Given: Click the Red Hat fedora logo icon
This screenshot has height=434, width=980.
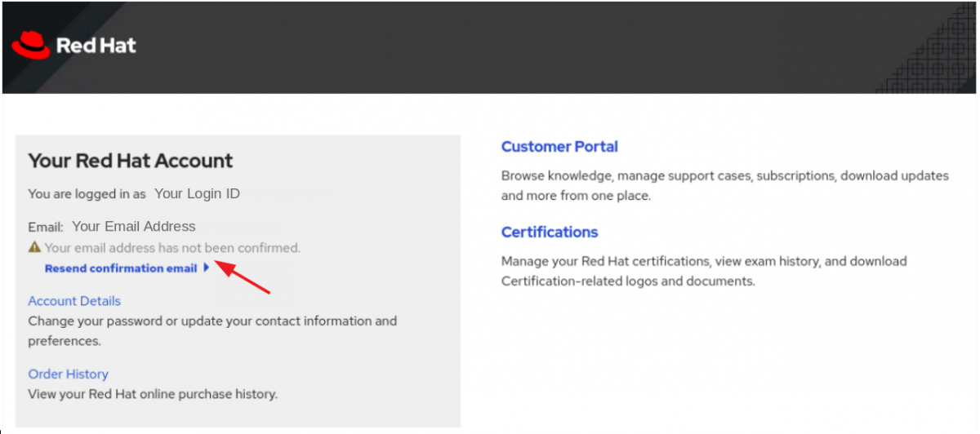Looking at the screenshot, I should tap(31, 45).
